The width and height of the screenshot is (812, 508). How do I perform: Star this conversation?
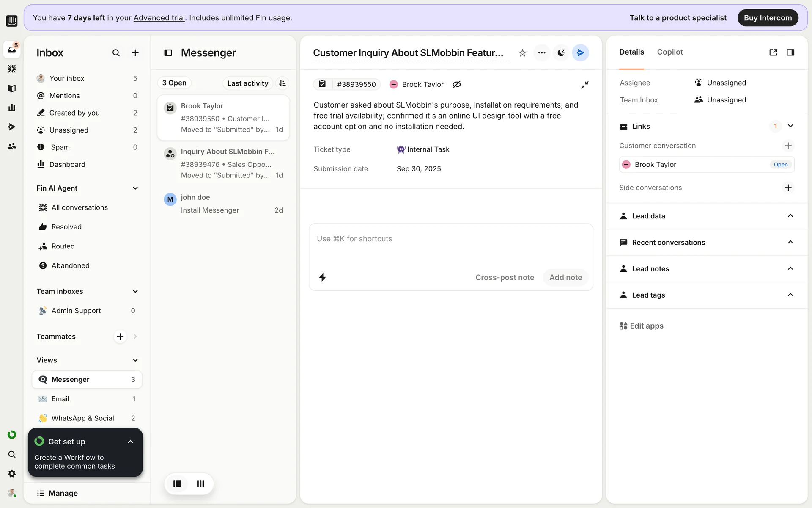point(522,53)
